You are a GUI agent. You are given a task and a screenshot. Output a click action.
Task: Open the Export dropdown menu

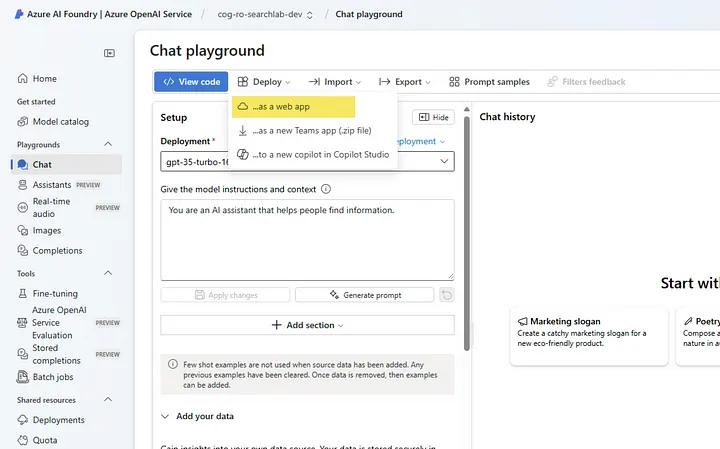(405, 82)
